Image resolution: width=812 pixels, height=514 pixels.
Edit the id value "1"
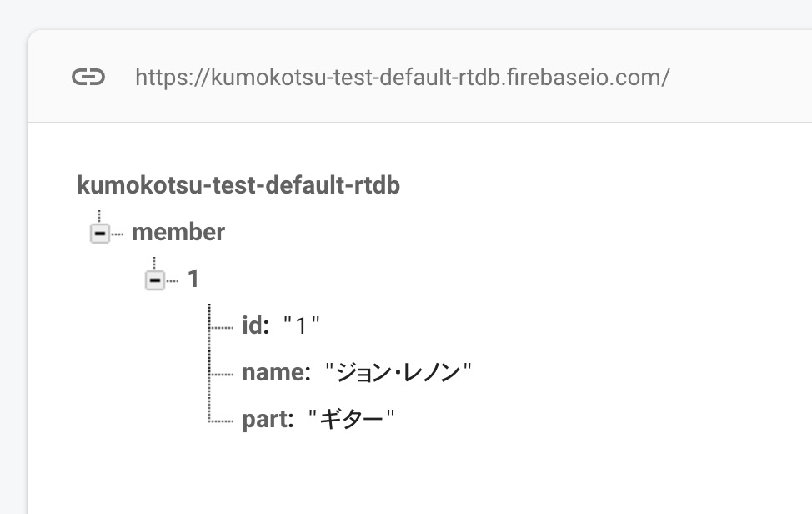(x=302, y=326)
